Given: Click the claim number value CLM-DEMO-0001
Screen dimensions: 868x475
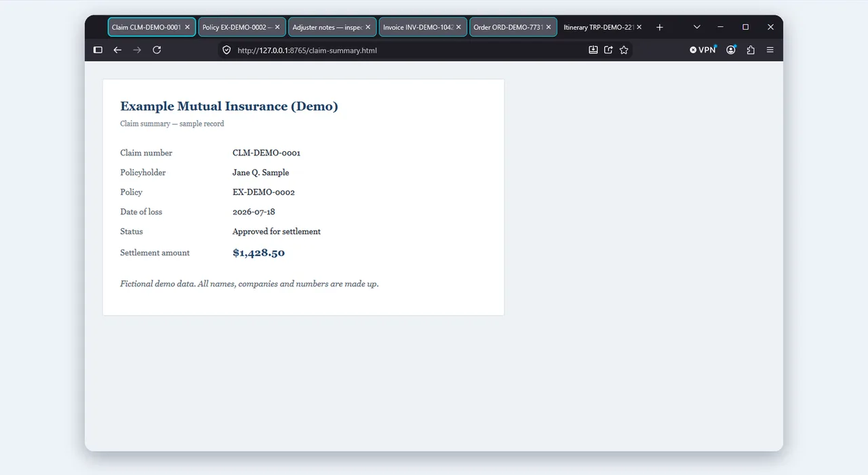Looking at the screenshot, I should (x=267, y=153).
